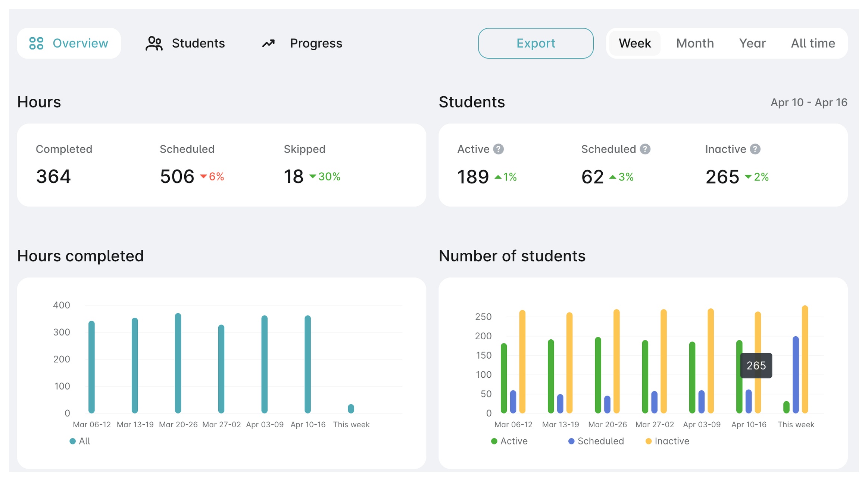This screenshot has height=481, width=868.
Task: Click the Apr 10 - Apr 16 date range
Action: coord(809,103)
